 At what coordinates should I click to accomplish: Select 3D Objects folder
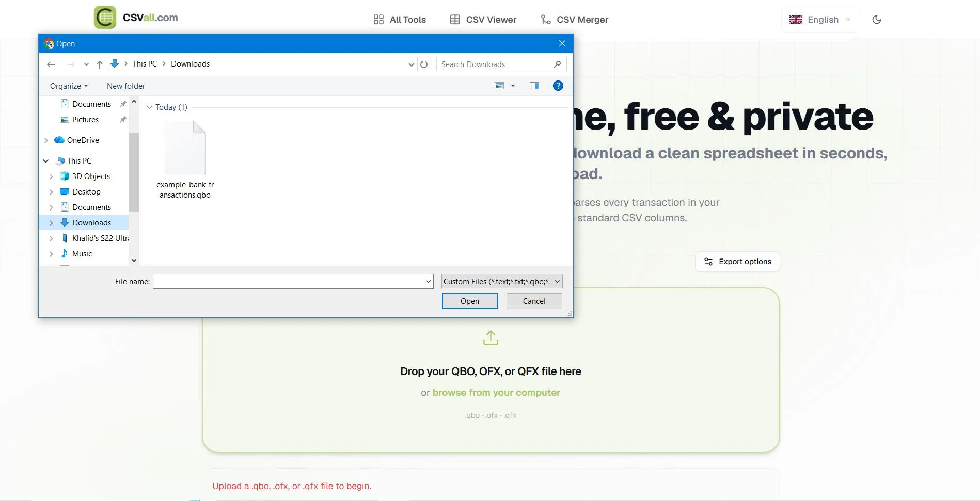coord(91,176)
